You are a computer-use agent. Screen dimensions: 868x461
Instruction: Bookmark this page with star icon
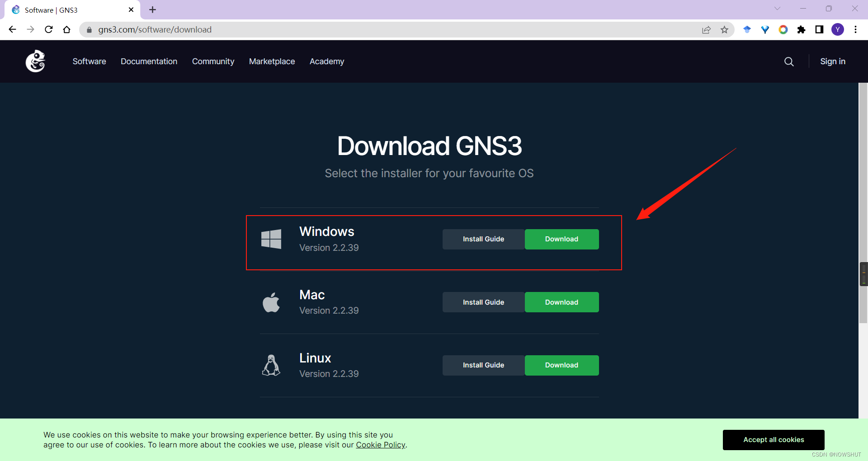click(x=724, y=29)
